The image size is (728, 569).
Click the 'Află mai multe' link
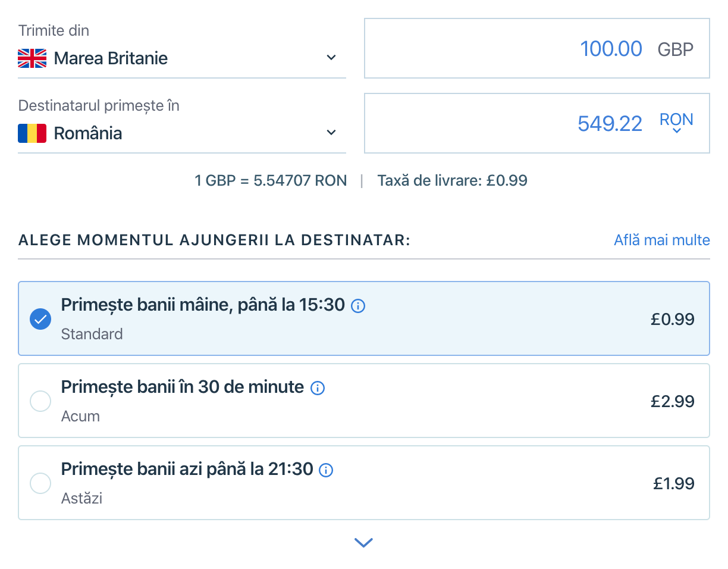pos(661,240)
